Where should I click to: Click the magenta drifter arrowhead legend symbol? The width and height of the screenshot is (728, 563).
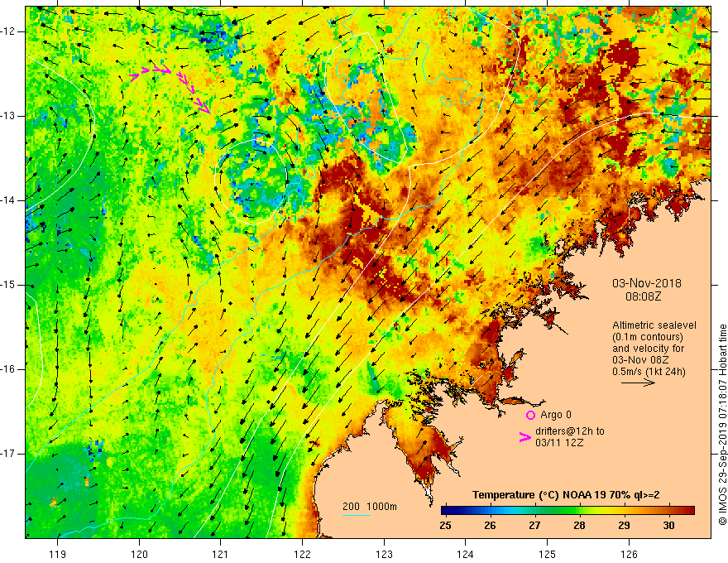tap(525, 437)
